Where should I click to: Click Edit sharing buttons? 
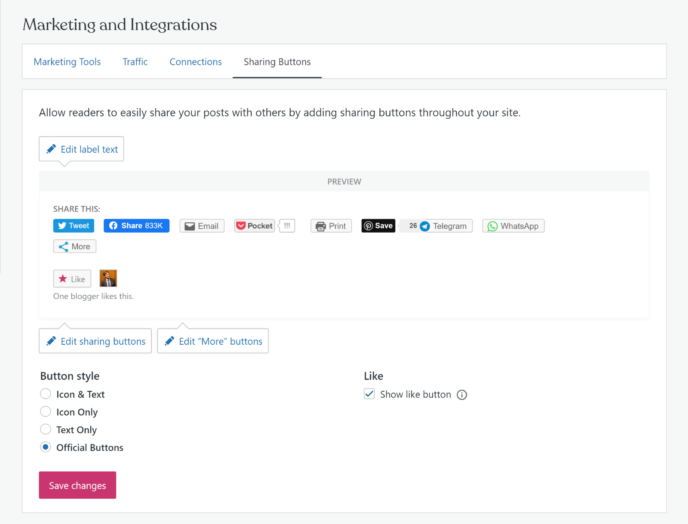(x=95, y=341)
